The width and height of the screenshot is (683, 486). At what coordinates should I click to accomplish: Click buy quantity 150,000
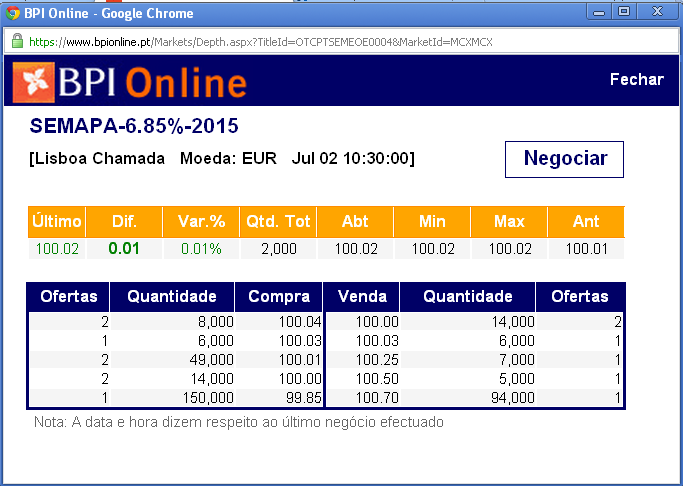point(208,398)
